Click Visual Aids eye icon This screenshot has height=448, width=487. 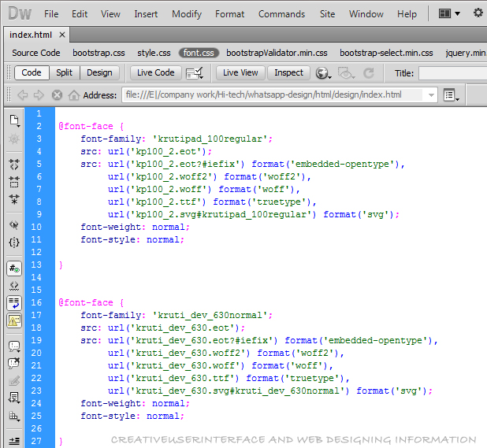346,73
